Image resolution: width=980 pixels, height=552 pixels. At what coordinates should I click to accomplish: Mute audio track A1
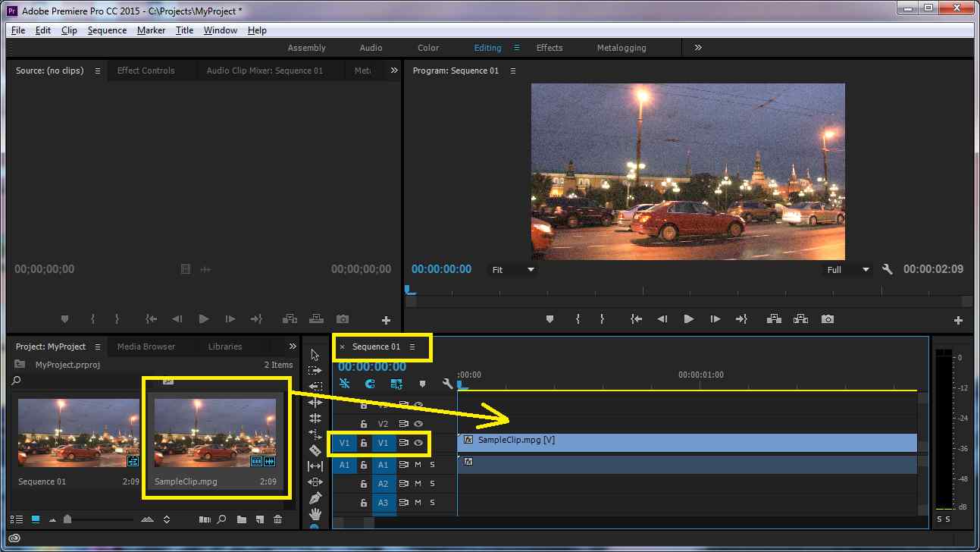[x=418, y=464]
